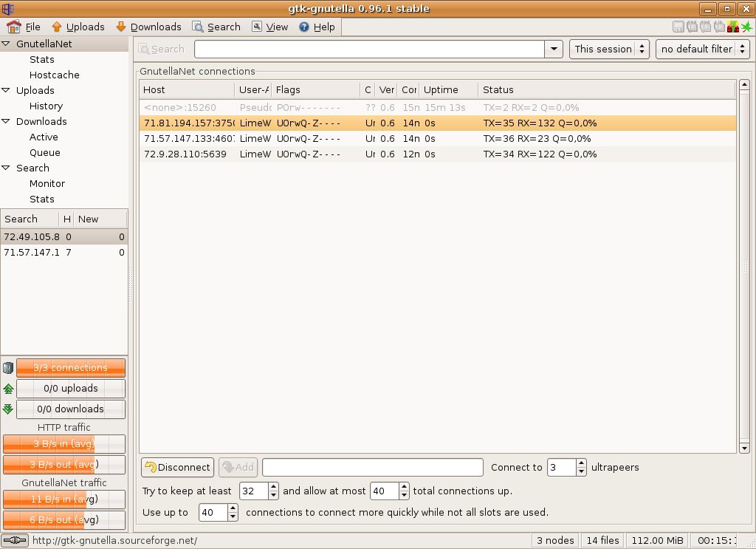Click the home icon beside File menu
Screen dimensions: 756x549
14,27
